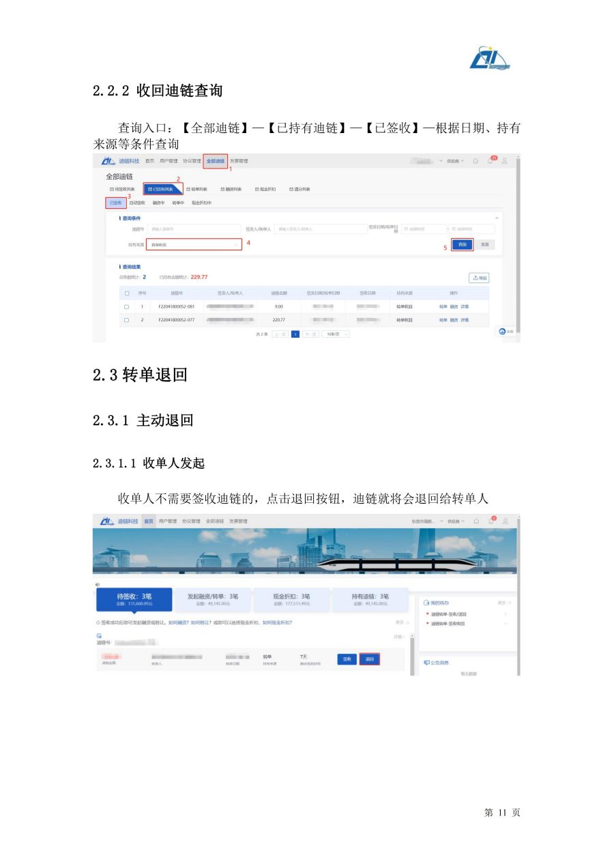614x868 pixels.
Task: Open 协议管理 menu on 全部迪链 page
Action: 192,161
